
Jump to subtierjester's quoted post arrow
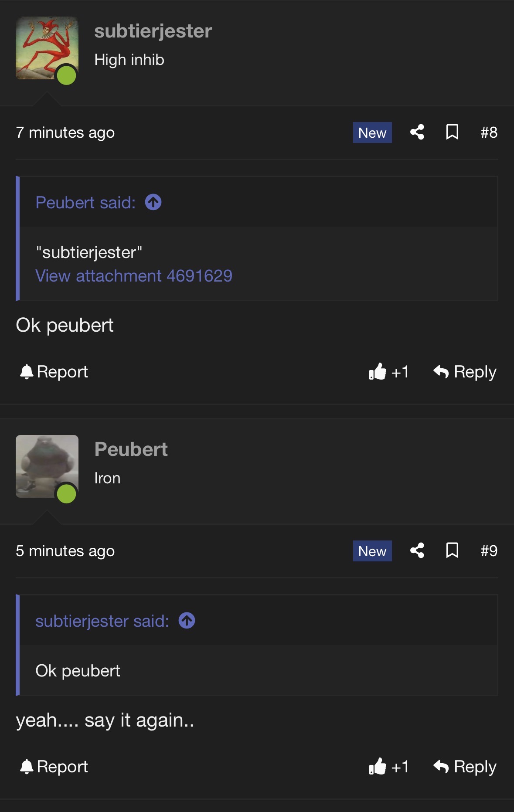(x=187, y=621)
